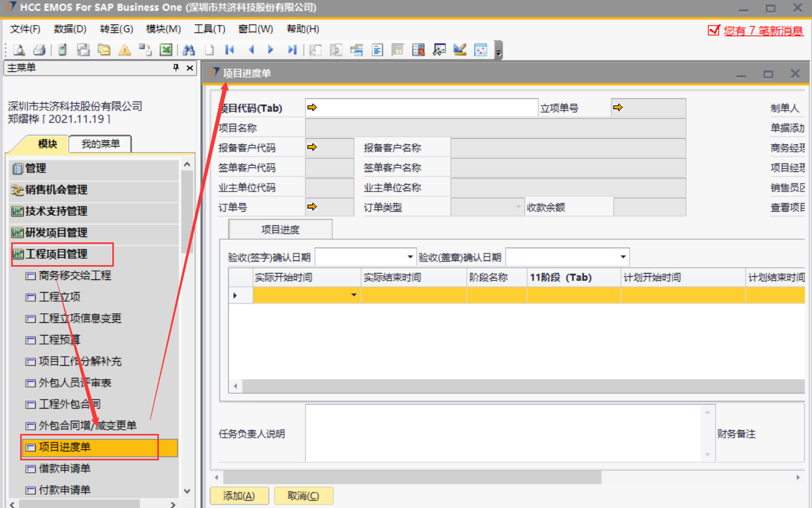Select 工程立项 in the menu tree
This screenshot has width=812, height=508.
(59, 297)
